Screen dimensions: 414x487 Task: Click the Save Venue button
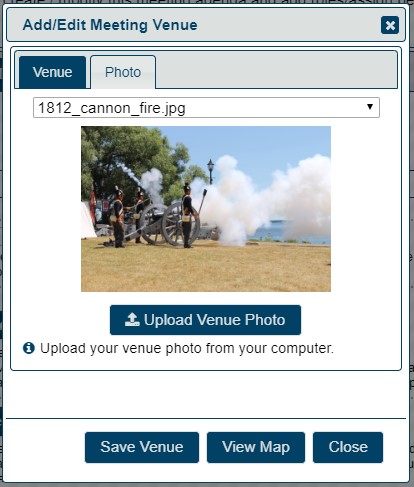click(x=142, y=447)
